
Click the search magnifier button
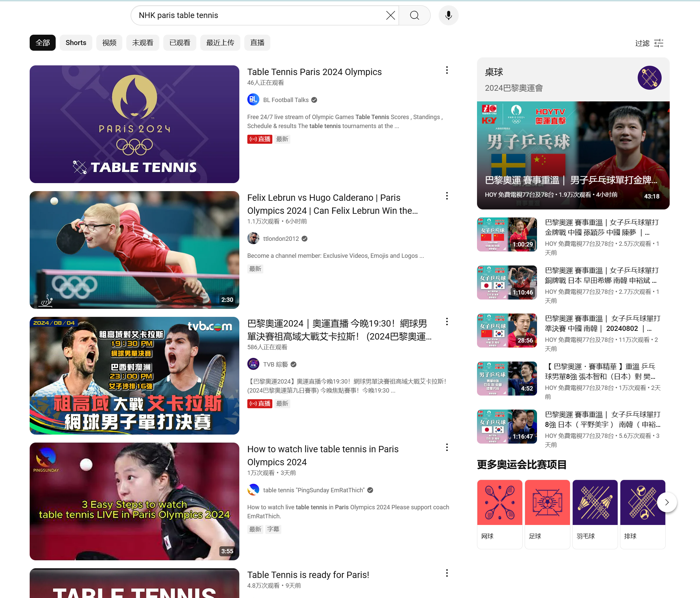click(415, 15)
